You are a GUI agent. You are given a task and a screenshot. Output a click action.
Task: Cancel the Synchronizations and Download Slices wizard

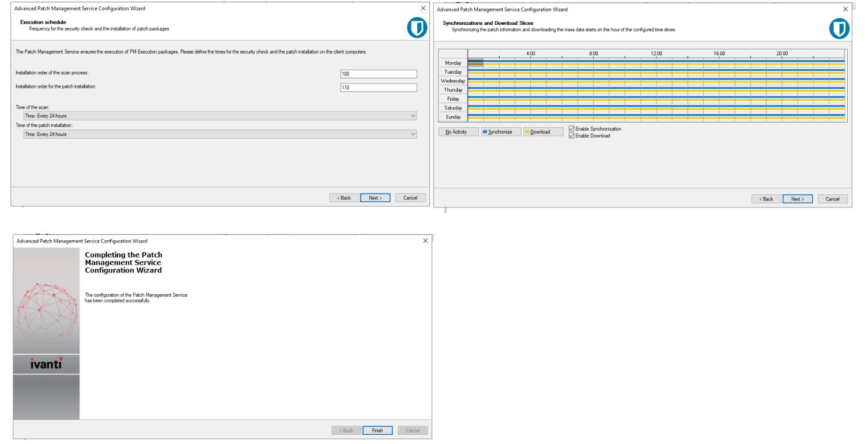pyautogui.click(x=833, y=198)
